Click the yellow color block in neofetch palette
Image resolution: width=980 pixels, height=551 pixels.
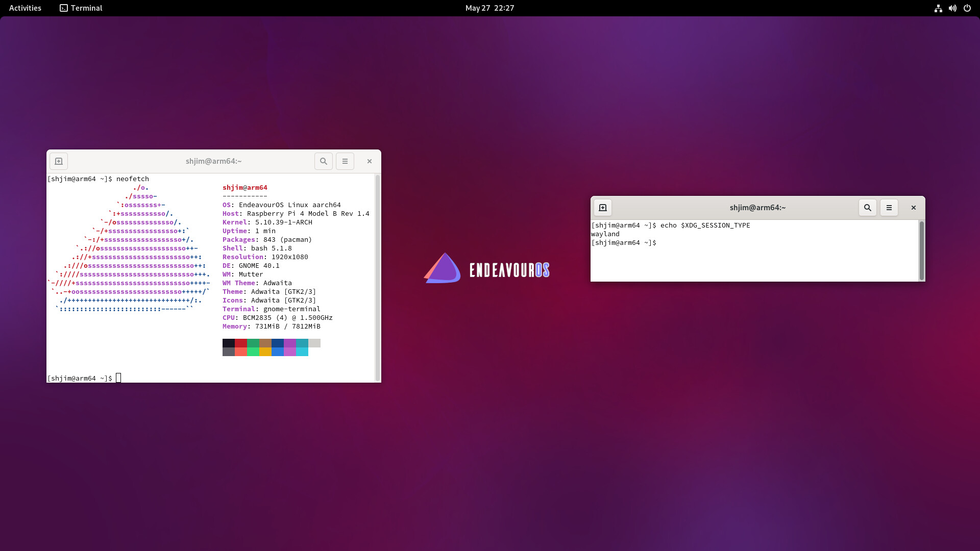[x=265, y=352]
